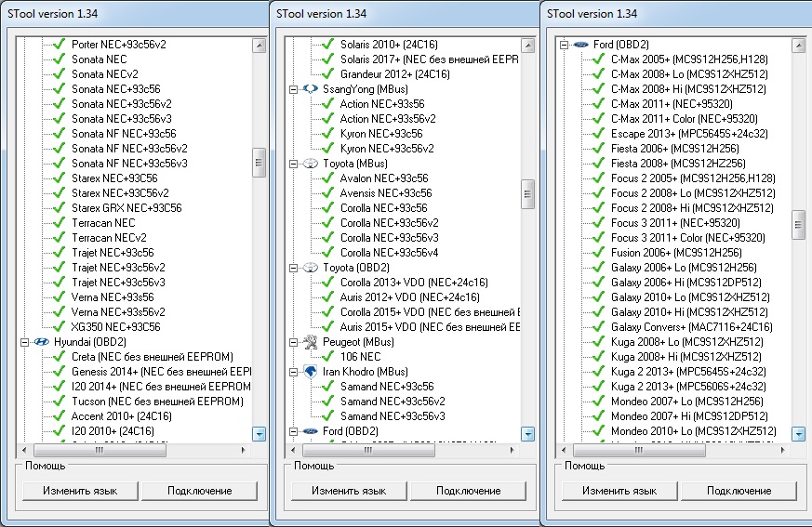The image size is (812, 527).
Task: Click green check icon beside Fusion 2006+
Action: coord(599,253)
